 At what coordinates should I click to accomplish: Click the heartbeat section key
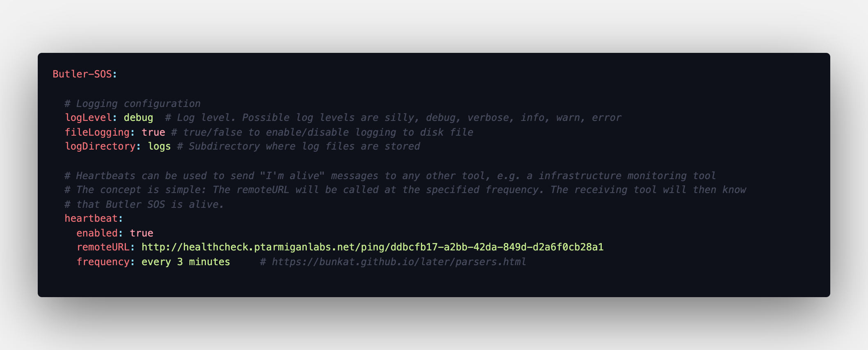91,218
